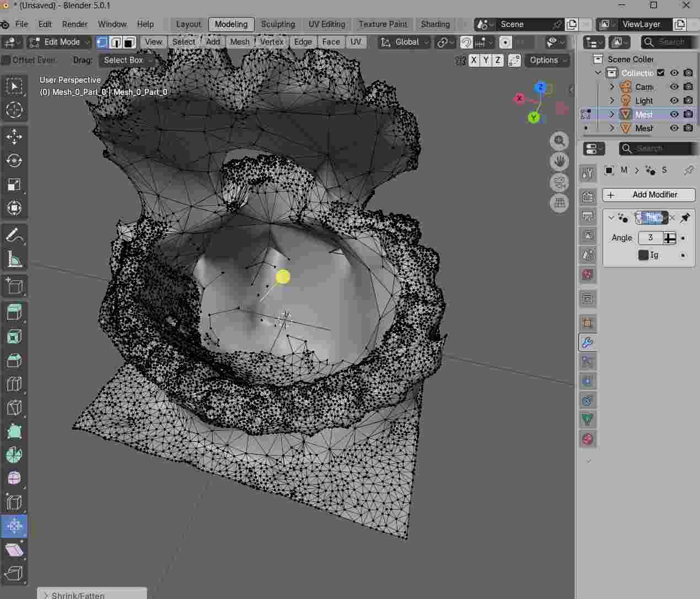
Task: Open the Material properties tab
Action: [x=588, y=439]
